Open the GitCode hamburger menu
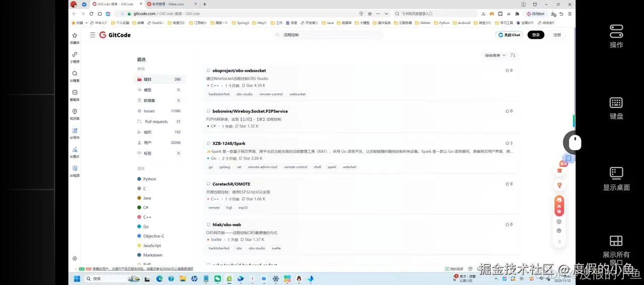The height and width of the screenshot is (285, 644). coord(93,35)
